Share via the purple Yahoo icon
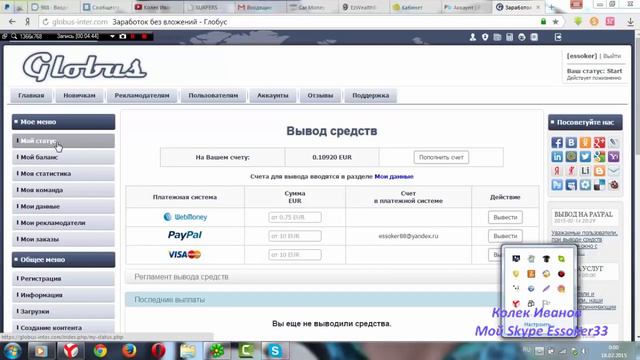This screenshot has width=640, height=360. [x=613, y=156]
